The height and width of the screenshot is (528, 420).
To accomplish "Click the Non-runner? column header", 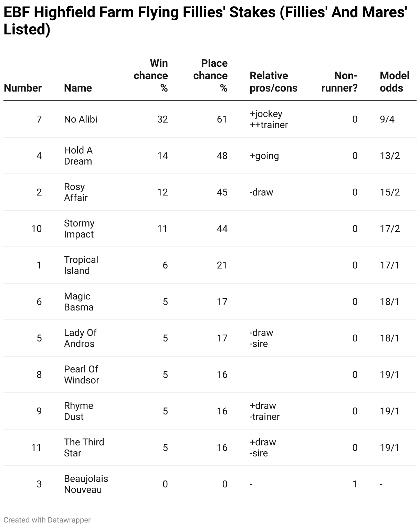I will (339, 82).
